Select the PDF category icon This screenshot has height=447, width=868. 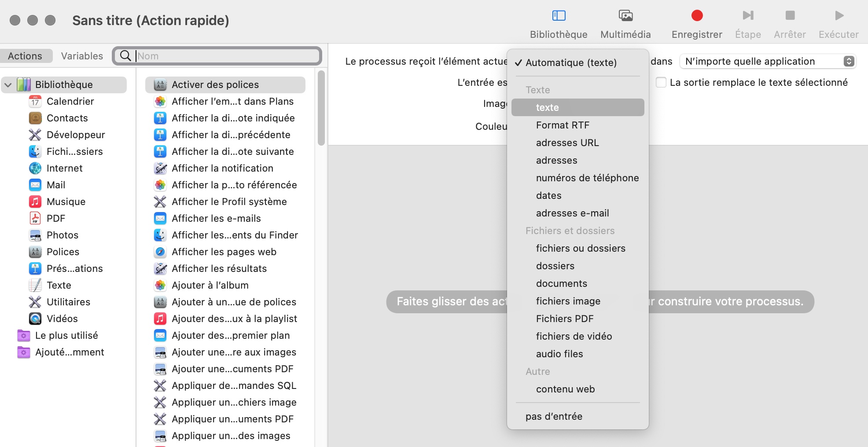35,219
